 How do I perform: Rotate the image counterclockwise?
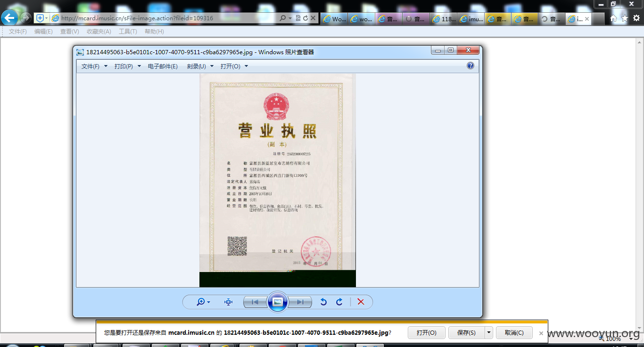pyautogui.click(x=323, y=302)
